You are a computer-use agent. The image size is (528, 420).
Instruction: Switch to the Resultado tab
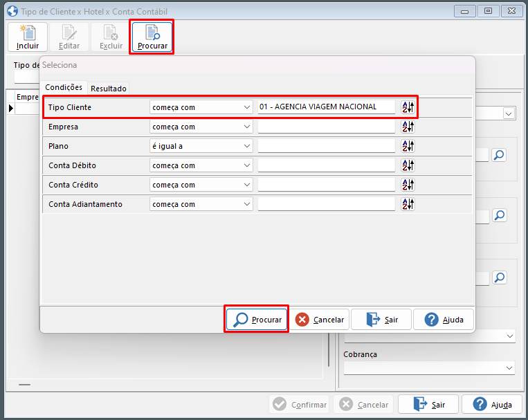(x=109, y=89)
